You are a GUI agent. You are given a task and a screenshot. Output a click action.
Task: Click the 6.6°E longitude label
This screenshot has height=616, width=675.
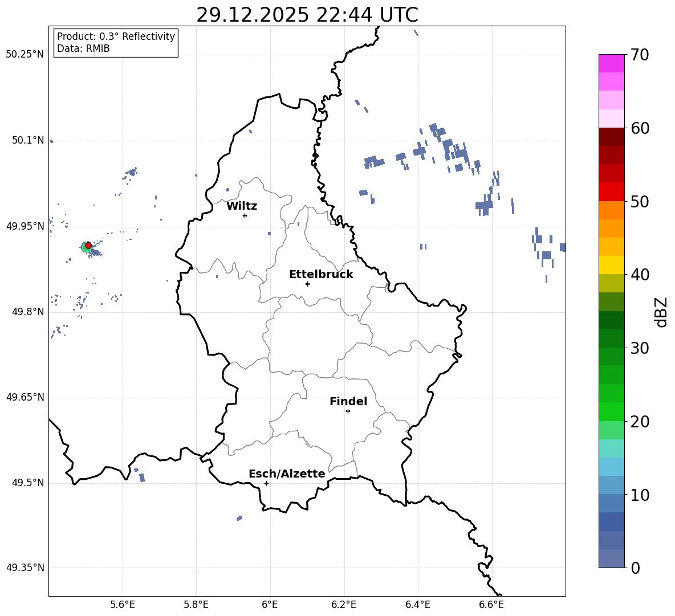(x=491, y=605)
